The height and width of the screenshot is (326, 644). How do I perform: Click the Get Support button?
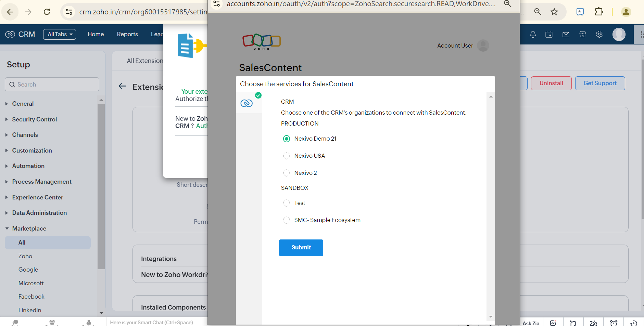pos(600,83)
